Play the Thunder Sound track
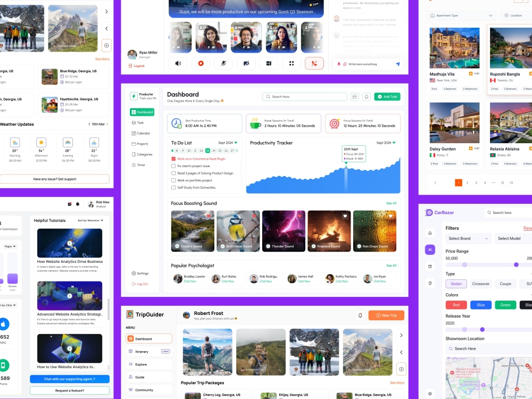 tap(268, 246)
